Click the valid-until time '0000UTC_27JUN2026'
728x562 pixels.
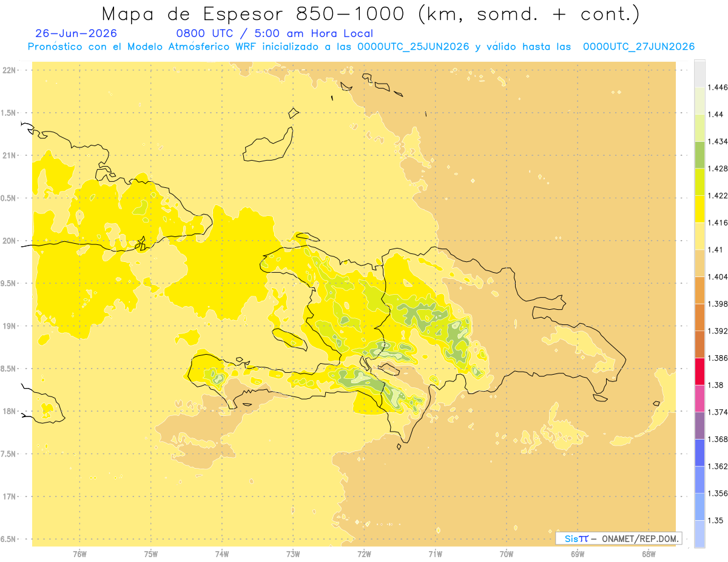639,47
